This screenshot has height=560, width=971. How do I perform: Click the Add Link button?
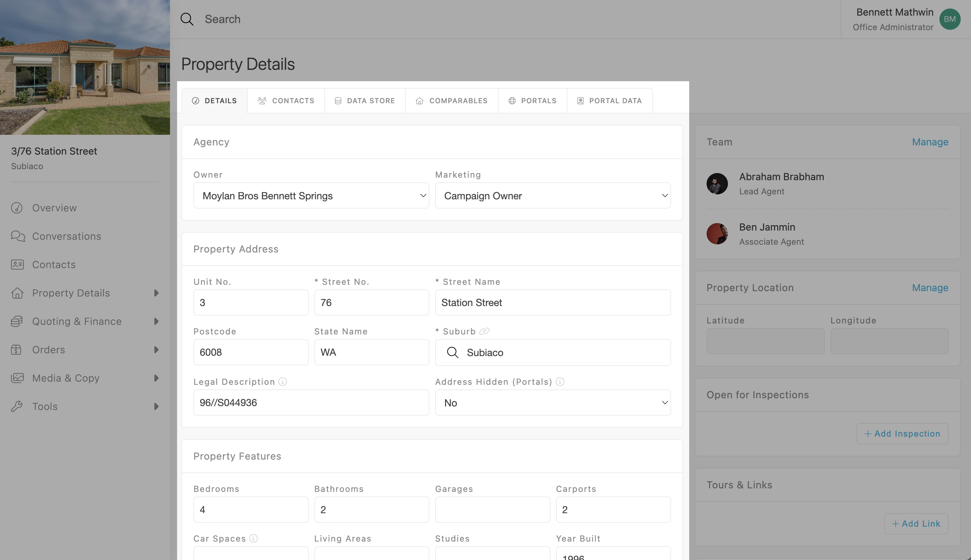tap(916, 524)
